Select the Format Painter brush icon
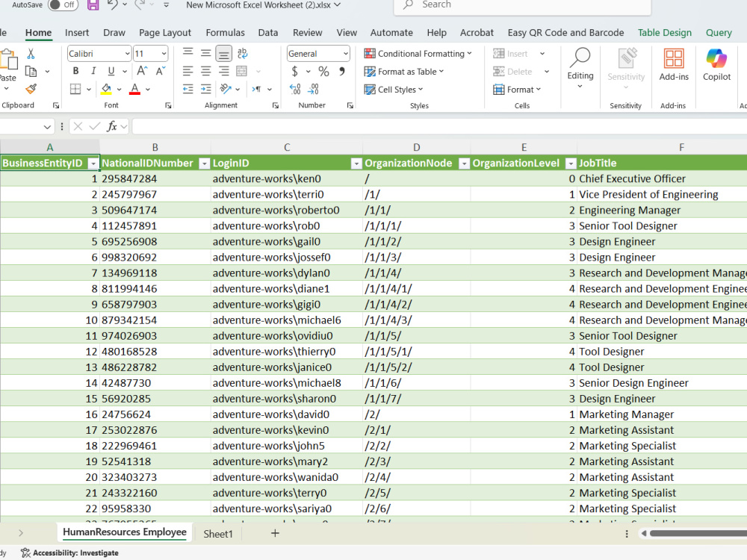The width and height of the screenshot is (747, 560). coord(31,89)
